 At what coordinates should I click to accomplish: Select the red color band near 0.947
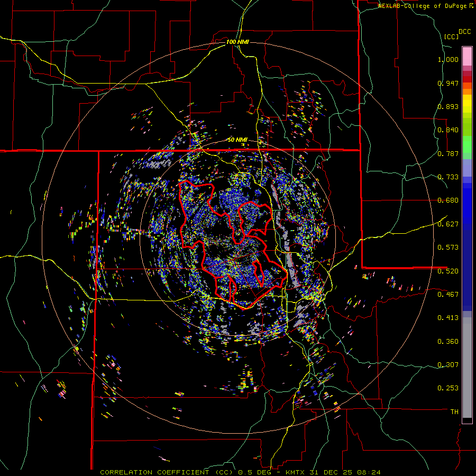point(467,79)
